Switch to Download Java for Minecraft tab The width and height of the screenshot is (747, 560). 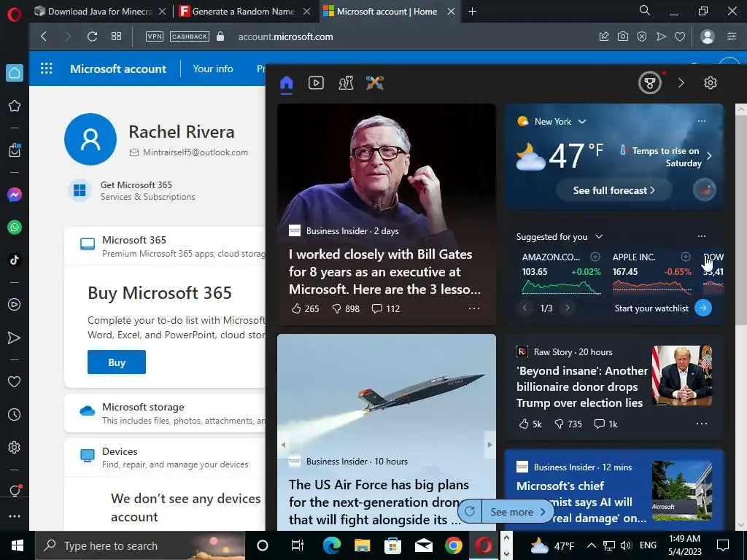99,12
